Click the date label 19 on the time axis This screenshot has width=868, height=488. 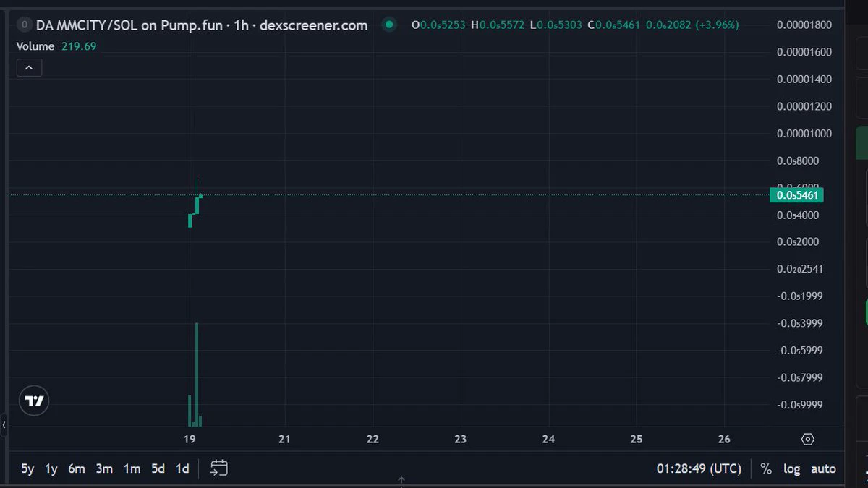coord(190,439)
